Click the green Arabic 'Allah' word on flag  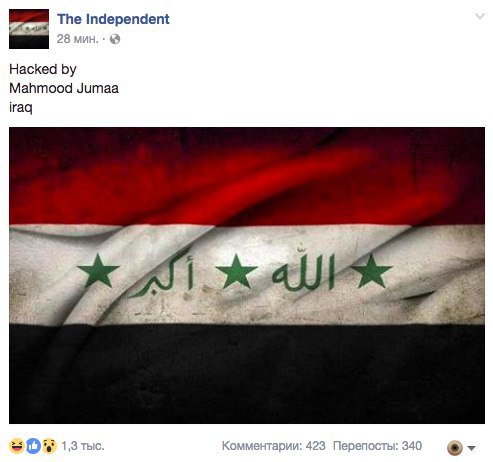click(x=303, y=272)
